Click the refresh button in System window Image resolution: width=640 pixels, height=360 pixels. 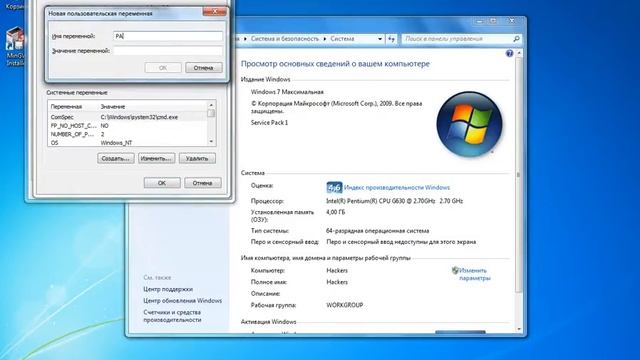tap(392, 39)
